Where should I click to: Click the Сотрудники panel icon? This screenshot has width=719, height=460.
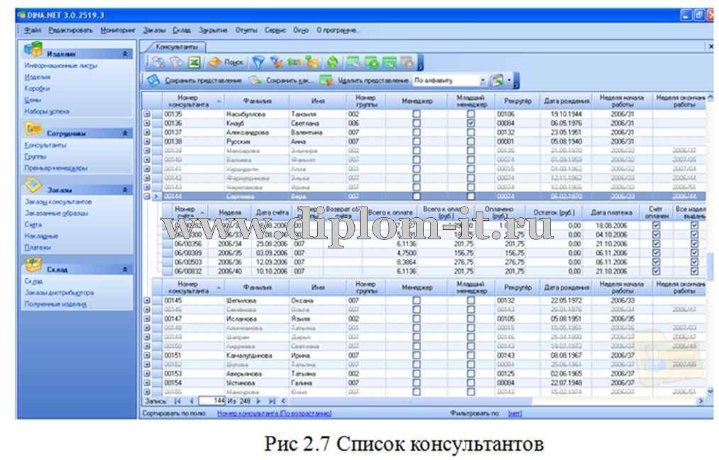(x=33, y=128)
